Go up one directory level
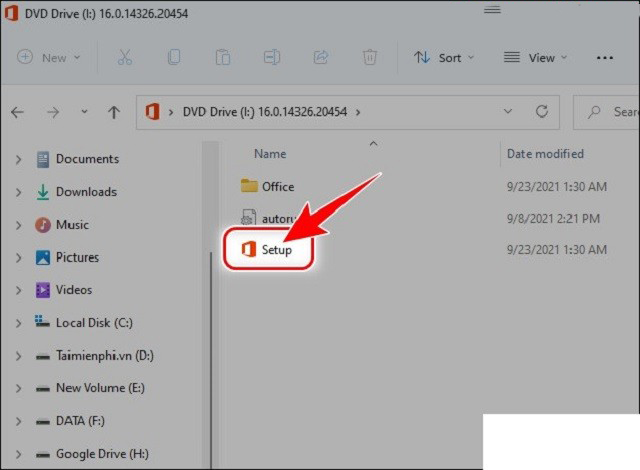The height and width of the screenshot is (470, 640). 114,112
